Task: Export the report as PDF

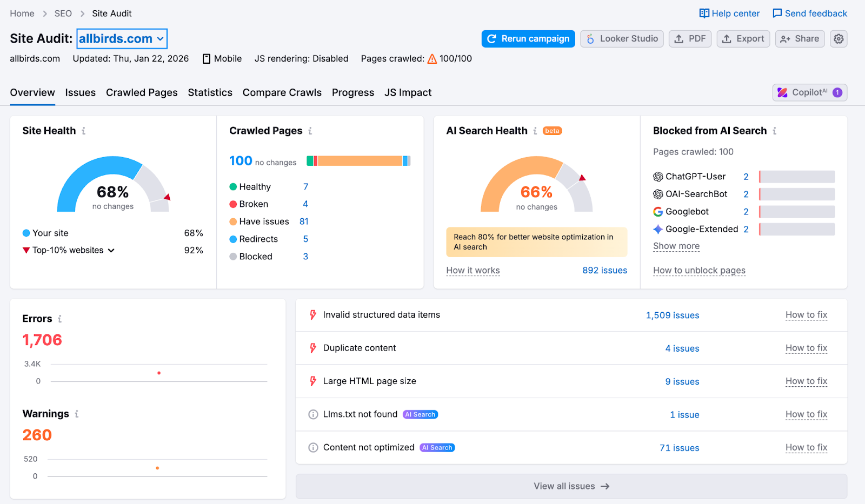Action: (690, 39)
